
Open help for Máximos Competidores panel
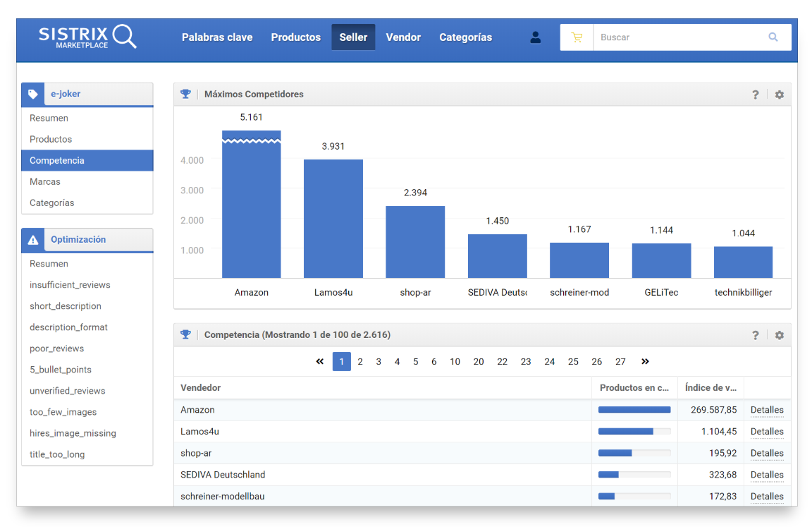click(x=756, y=95)
